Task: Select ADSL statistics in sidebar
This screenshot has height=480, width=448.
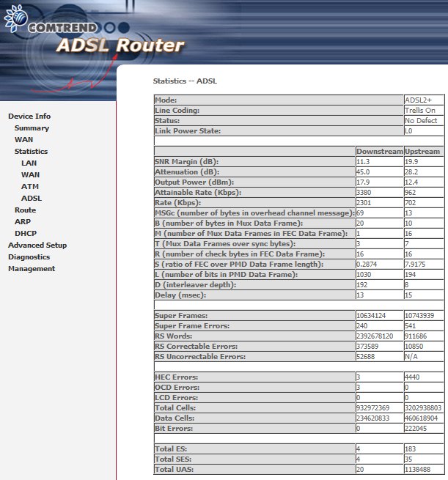Action: (32, 199)
